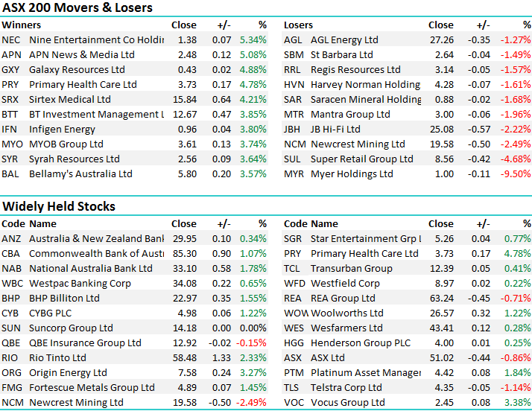Viewport: 532px width, 411px height.
Task: Open the Rio Tinto Ltd row
Action: click(57, 358)
